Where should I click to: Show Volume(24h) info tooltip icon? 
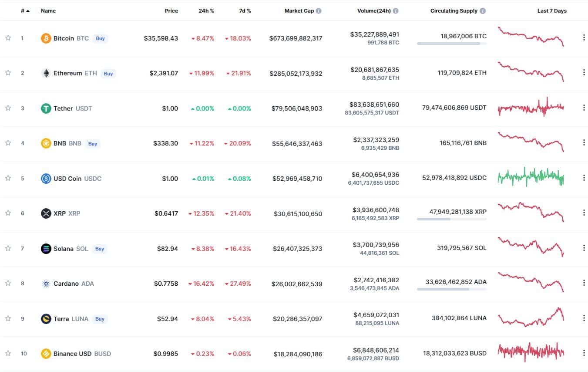(x=395, y=11)
